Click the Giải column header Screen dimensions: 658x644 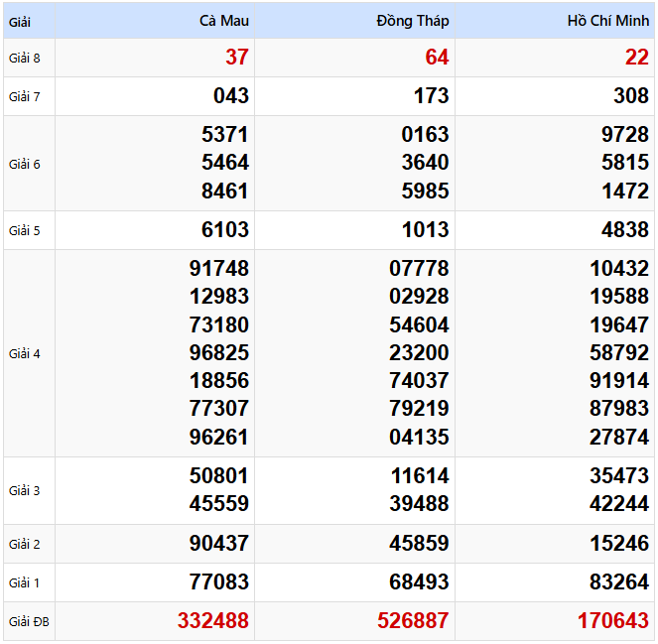coord(21,21)
